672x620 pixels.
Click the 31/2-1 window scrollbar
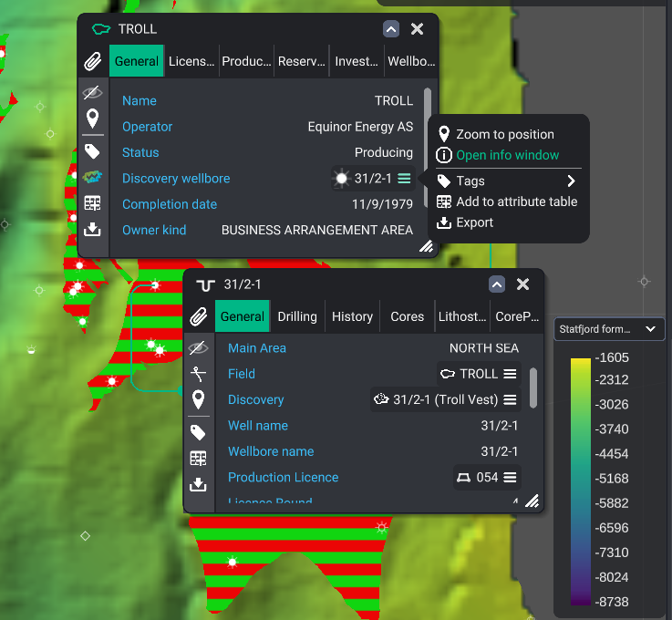[x=533, y=387]
